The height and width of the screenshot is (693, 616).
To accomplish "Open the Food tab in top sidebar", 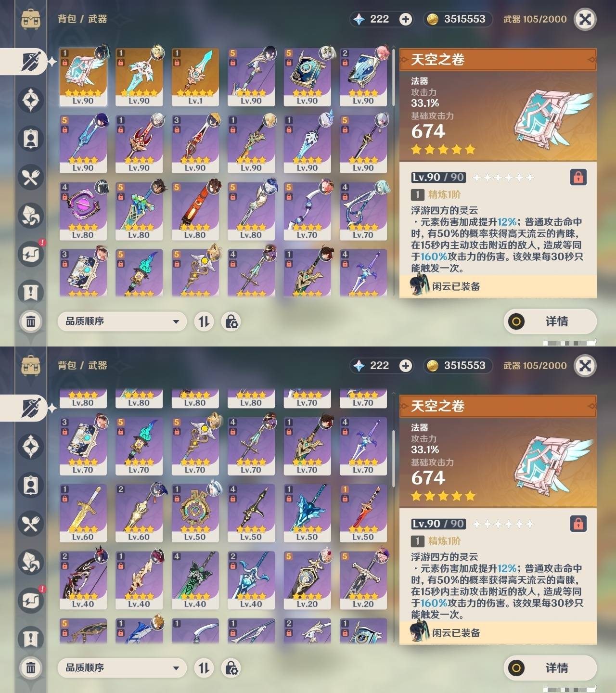I will pyautogui.click(x=31, y=177).
